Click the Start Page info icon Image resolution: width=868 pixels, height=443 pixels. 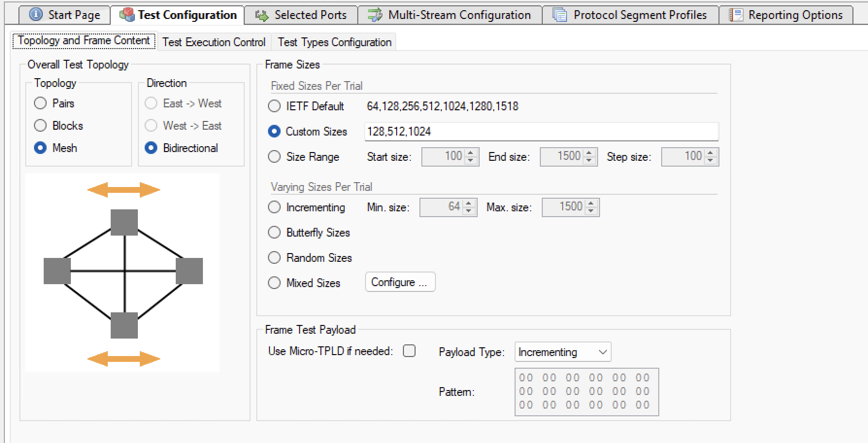[x=36, y=15]
